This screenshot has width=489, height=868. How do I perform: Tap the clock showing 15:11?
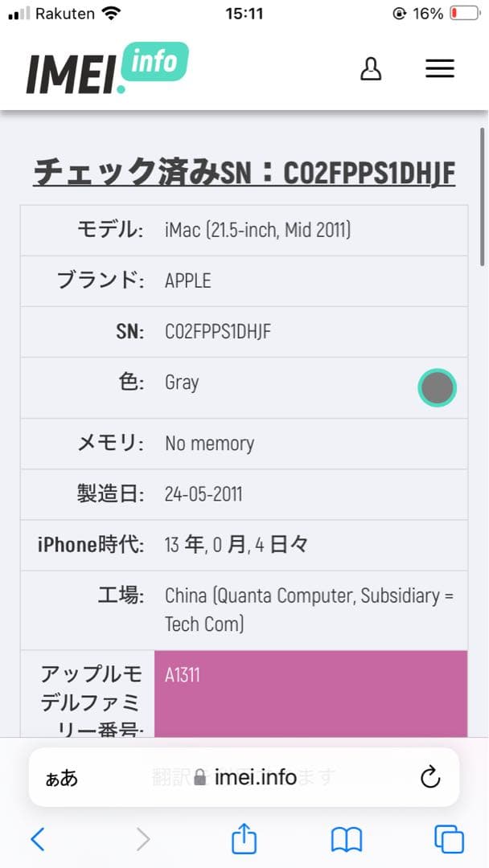[x=244, y=13]
